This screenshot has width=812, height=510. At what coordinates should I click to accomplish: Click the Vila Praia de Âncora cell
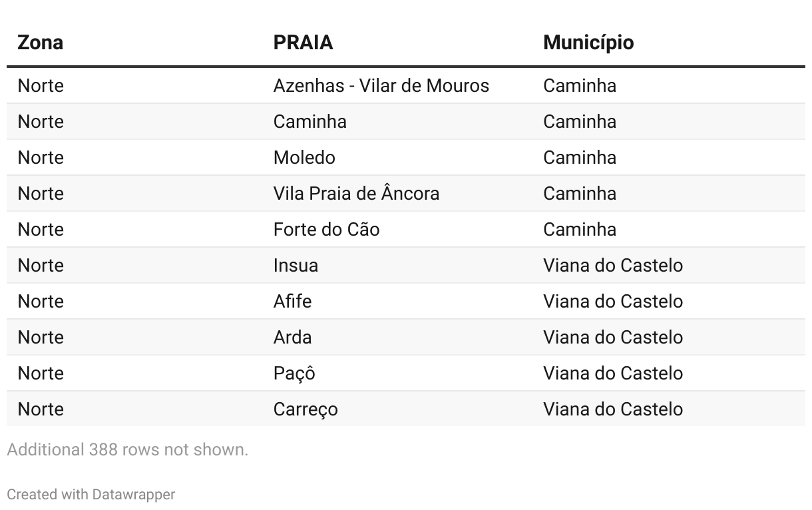coord(356,194)
